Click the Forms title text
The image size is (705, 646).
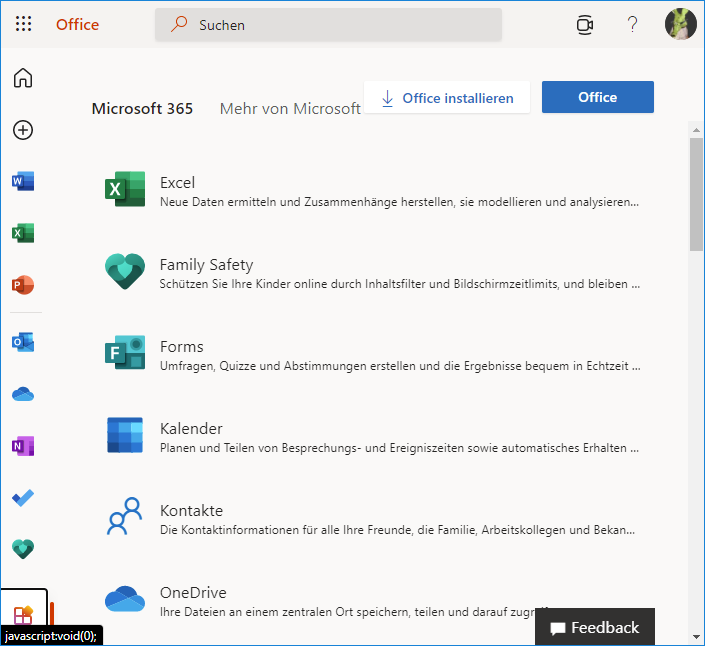(x=182, y=347)
